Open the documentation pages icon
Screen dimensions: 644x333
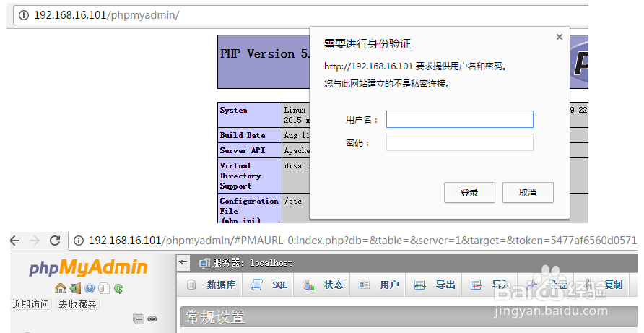(104, 289)
